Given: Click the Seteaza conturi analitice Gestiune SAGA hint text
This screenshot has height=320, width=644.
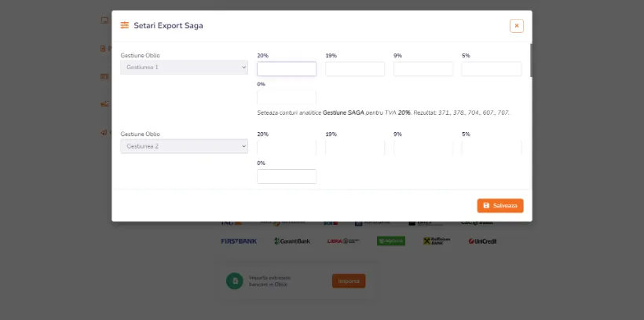Looking at the screenshot, I should (383, 112).
